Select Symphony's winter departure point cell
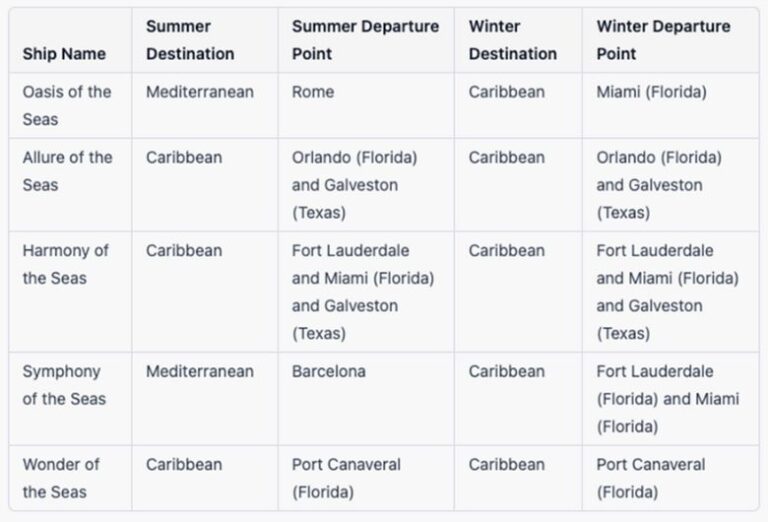Image resolution: width=768 pixels, height=522 pixels. tap(667, 399)
